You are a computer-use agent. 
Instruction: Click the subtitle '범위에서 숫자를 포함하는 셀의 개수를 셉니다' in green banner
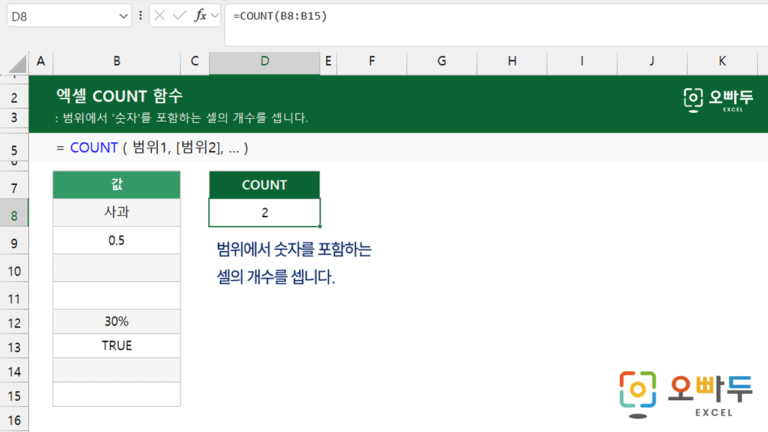tap(182, 118)
